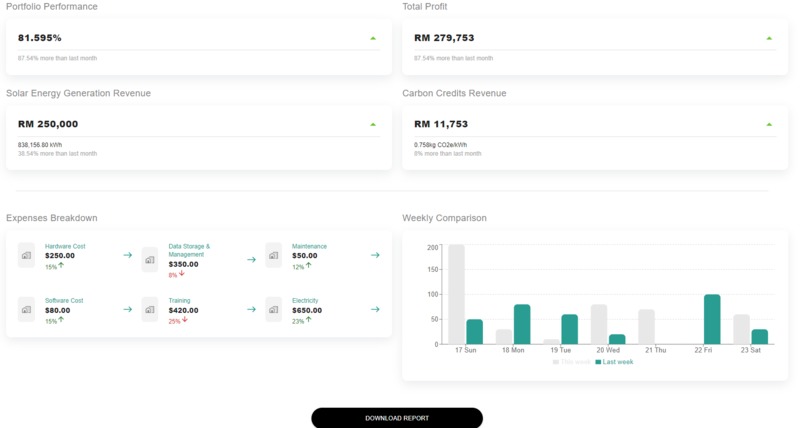Click the Data Storage & Management icon
Image resolution: width=806 pixels, height=428 pixels.
[x=150, y=259]
